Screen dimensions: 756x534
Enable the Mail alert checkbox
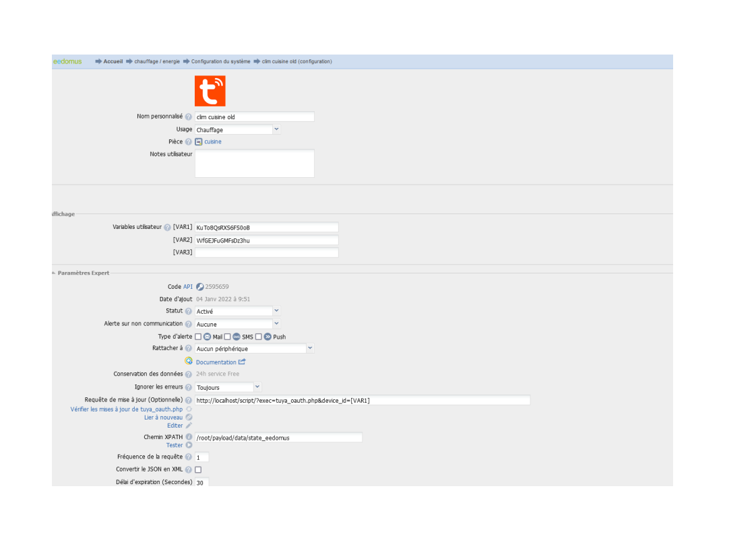(198, 337)
